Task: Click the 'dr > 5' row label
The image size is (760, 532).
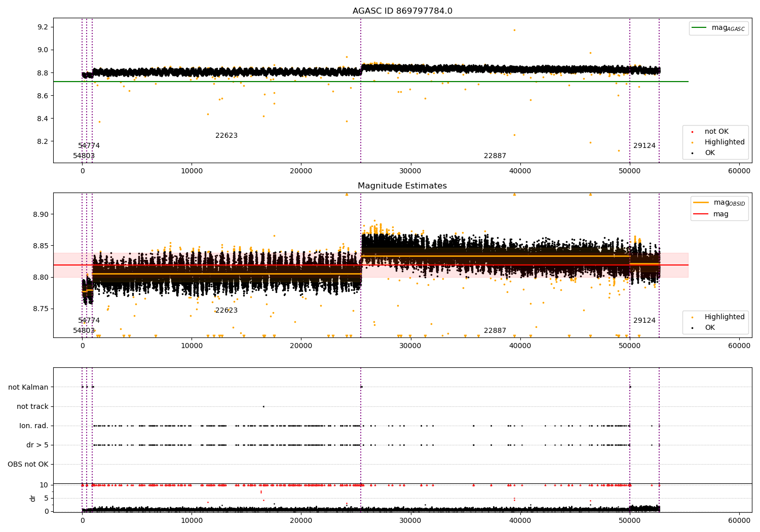Action: click(x=37, y=445)
